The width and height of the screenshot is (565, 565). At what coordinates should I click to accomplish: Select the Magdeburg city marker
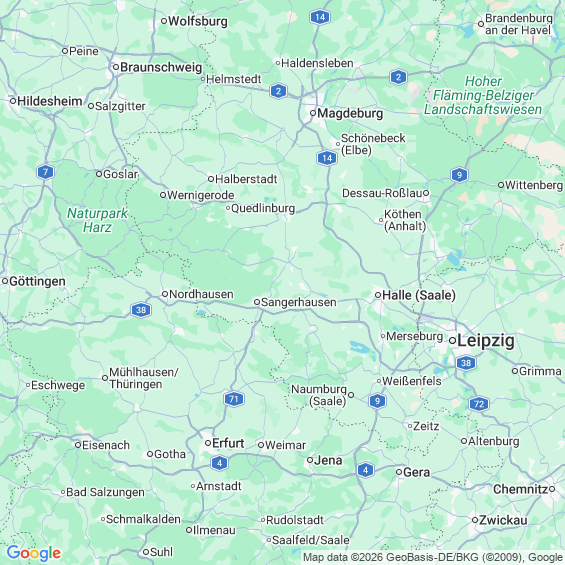tap(313, 113)
